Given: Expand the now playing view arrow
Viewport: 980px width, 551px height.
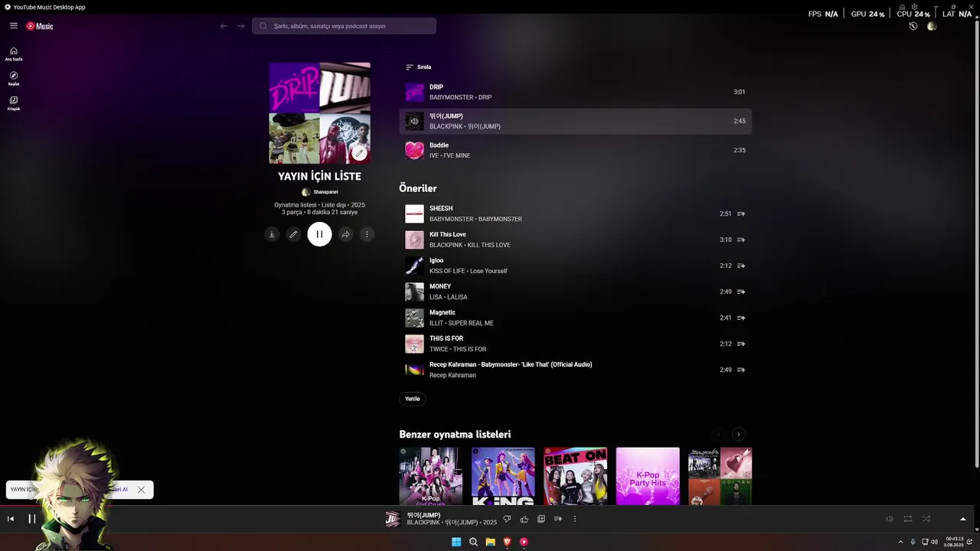Looking at the screenshot, I should [963, 519].
